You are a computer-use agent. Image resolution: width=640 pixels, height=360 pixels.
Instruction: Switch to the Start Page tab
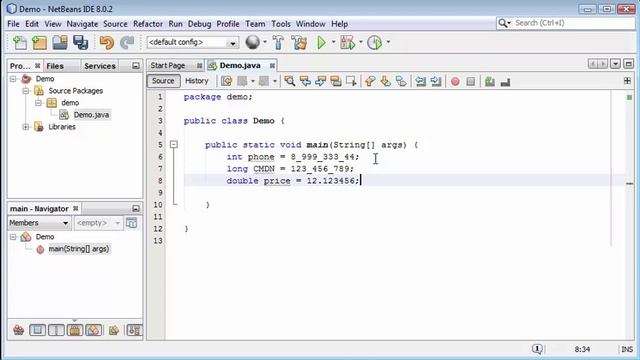168,65
